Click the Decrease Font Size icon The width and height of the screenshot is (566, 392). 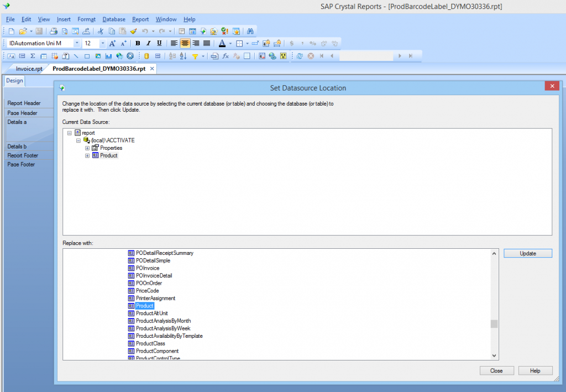[x=123, y=43]
